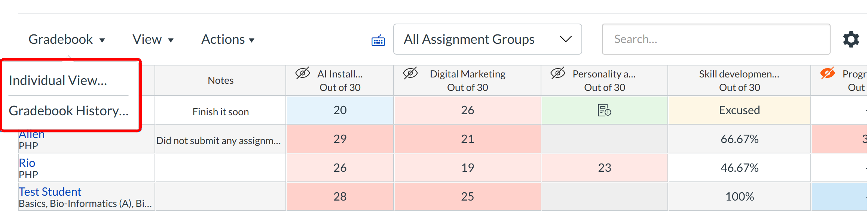Open the View dropdown menu
The image size is (868, 223).
(153, 39)
